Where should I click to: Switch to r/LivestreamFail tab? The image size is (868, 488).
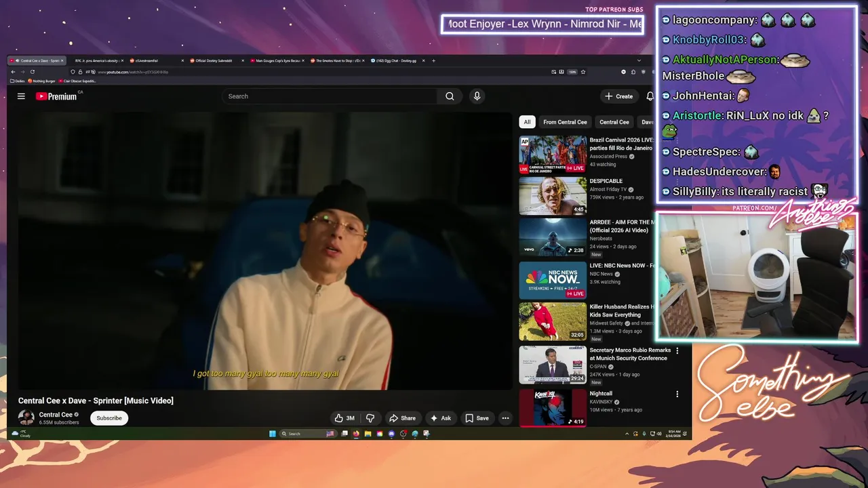pyautogui.click(x=155, y=60)
